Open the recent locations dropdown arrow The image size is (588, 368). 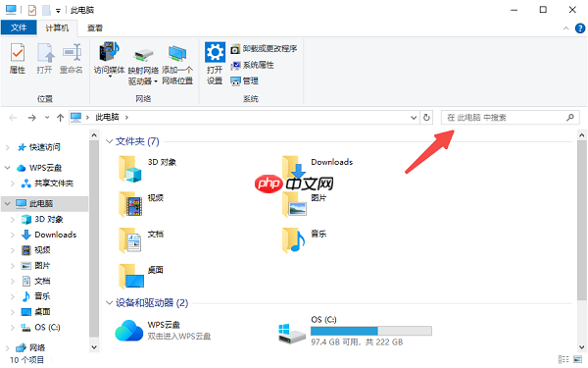click(47, 118)
